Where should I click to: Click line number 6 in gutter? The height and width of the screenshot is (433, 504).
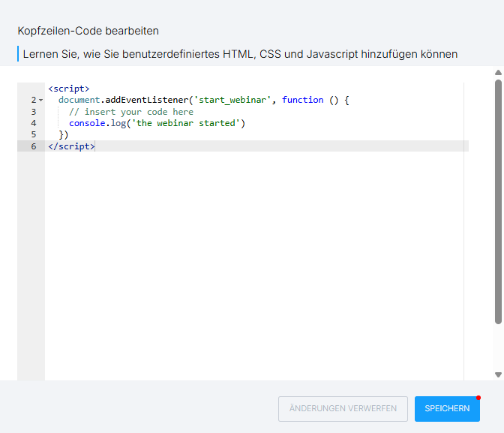pos(34,146)
